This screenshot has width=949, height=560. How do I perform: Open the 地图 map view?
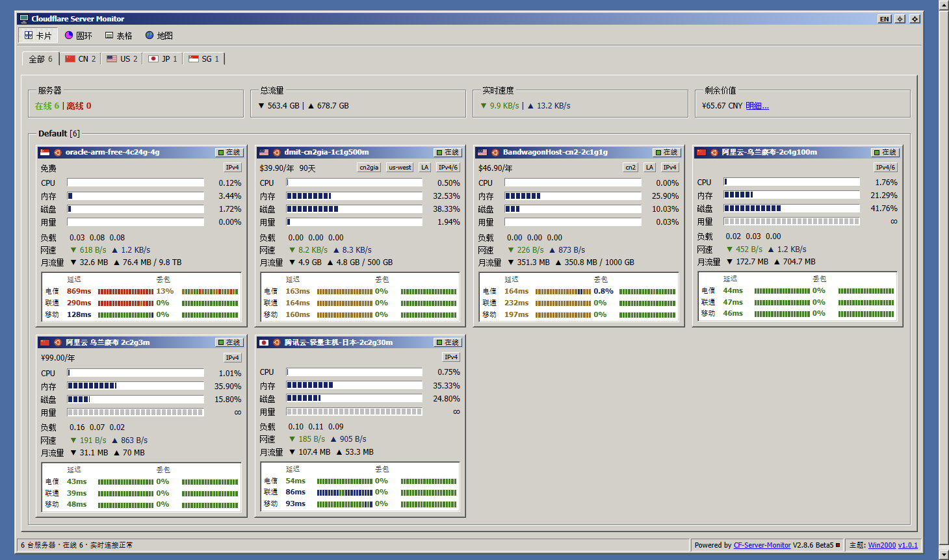coord(159,36)
